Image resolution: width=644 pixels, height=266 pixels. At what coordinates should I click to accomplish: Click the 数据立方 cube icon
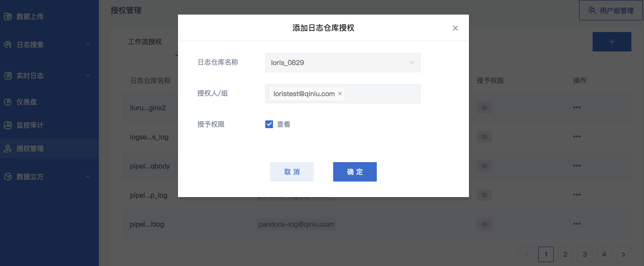8,177
